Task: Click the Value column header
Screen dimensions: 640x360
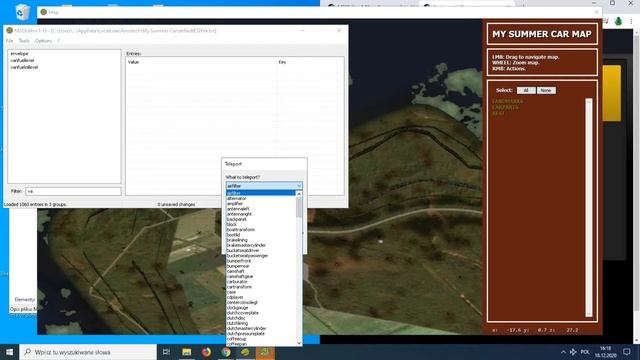Action: (133, 62)
